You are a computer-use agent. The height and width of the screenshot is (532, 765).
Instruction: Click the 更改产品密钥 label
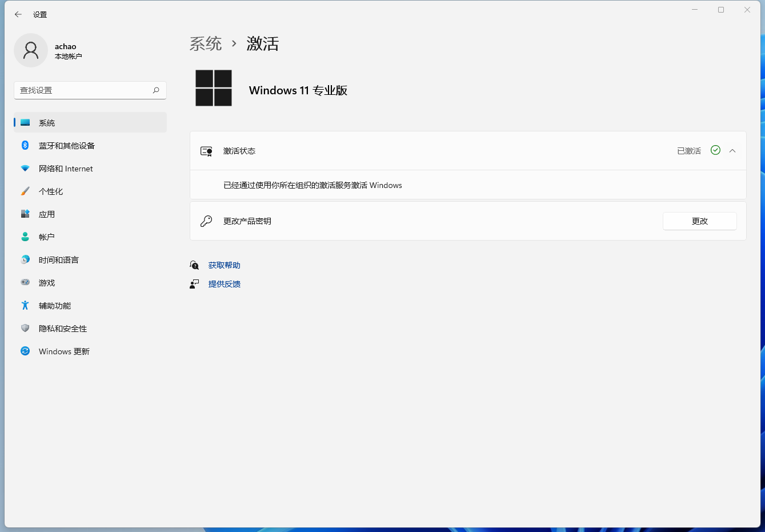247,221
